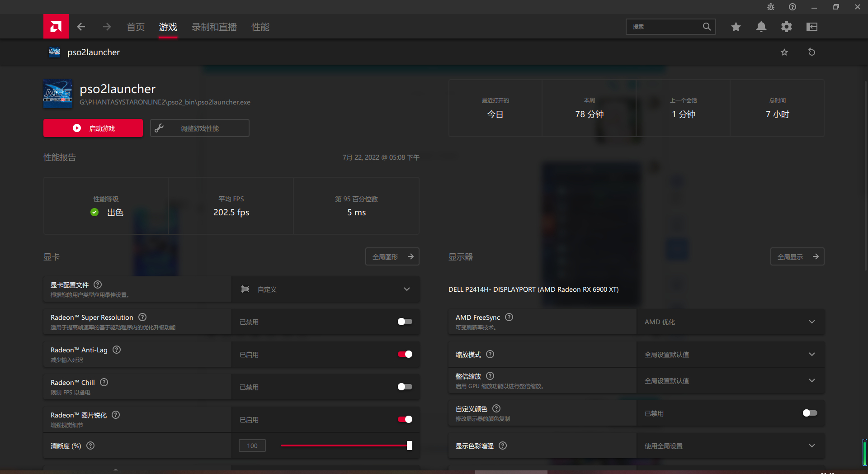Show help for 清晰度 (%)

tap(90, 446)
